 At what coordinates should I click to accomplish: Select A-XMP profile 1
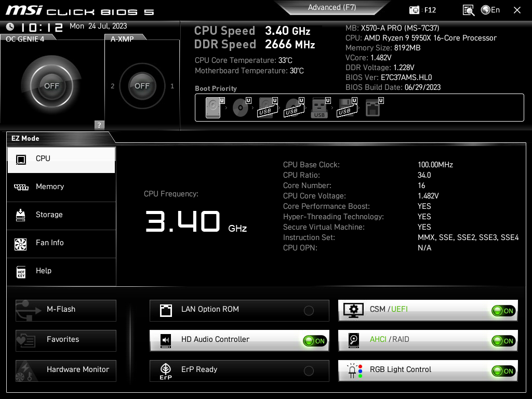click(172, 86)
